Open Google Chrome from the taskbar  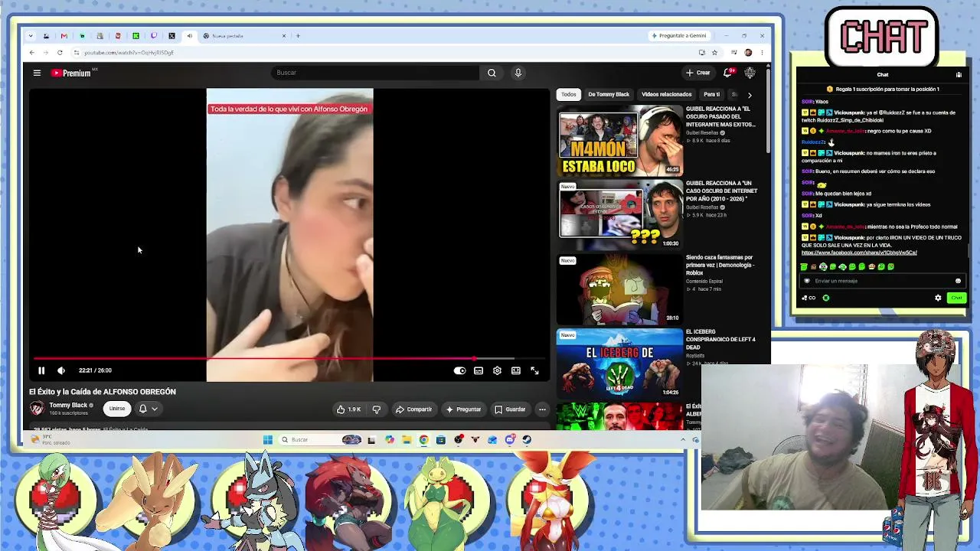[x=423, y=440]
